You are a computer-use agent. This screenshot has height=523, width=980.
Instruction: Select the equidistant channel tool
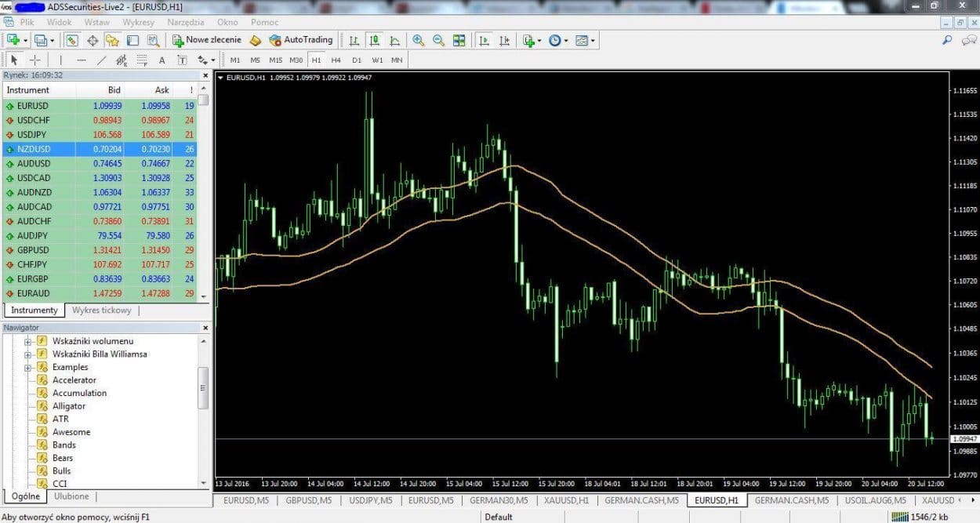tap(122, 60)
